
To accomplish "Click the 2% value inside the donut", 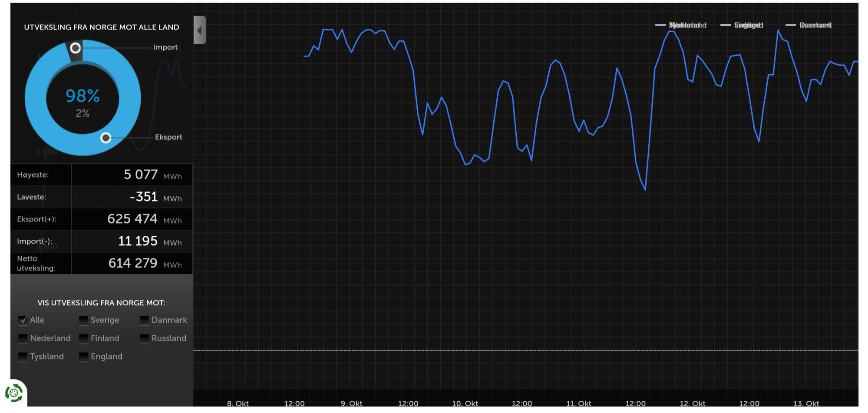I will [83, 113].
